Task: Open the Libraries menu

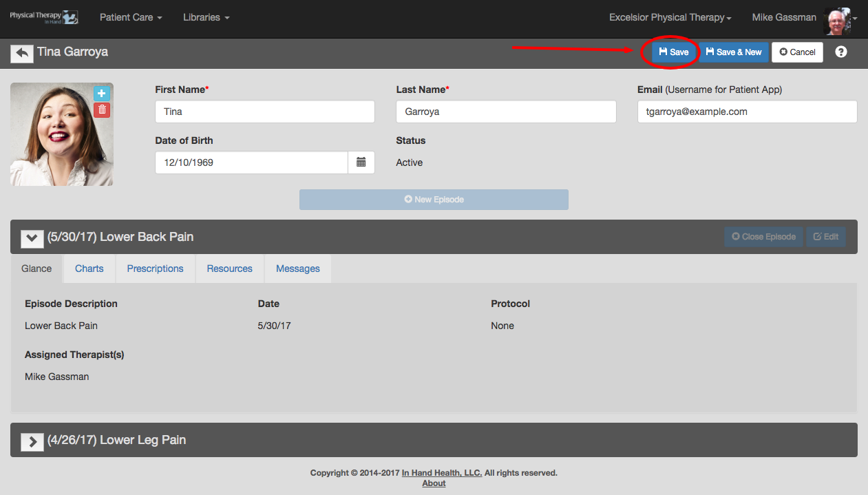Action: point(205,17)
